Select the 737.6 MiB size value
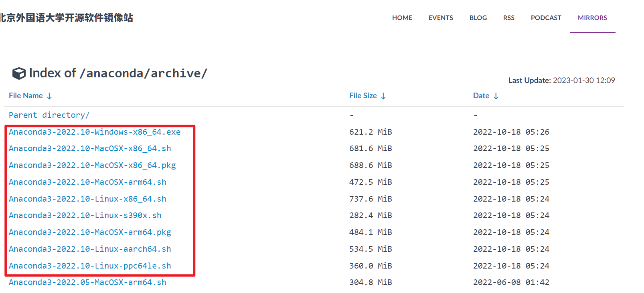Image resolution: width=644 pixels, height=293 pixels. [371, 199]
